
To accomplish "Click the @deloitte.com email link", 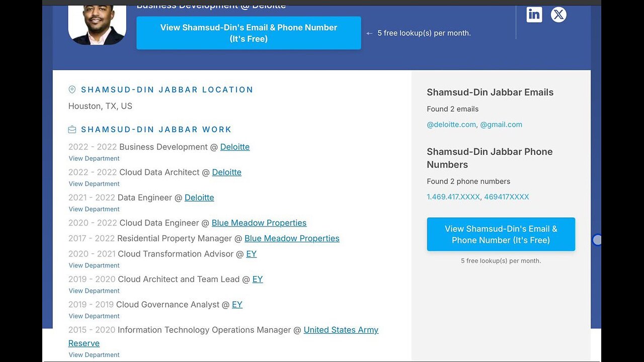I will point(451,125).
